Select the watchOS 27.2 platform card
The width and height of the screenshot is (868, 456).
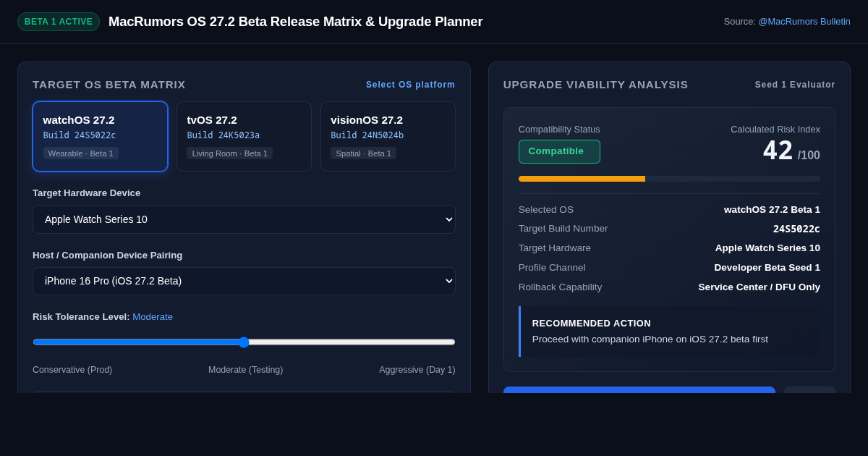(101, 136)
